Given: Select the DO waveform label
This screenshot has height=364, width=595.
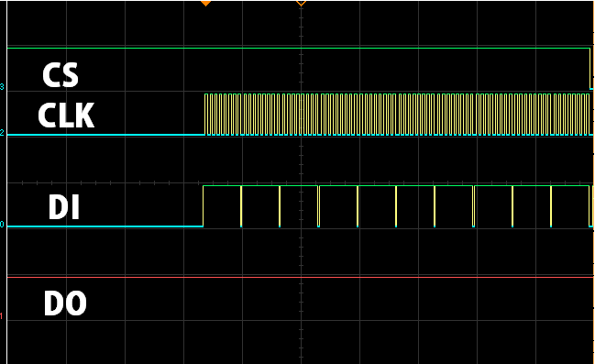Looking at the screenshot, I should 65,303.
